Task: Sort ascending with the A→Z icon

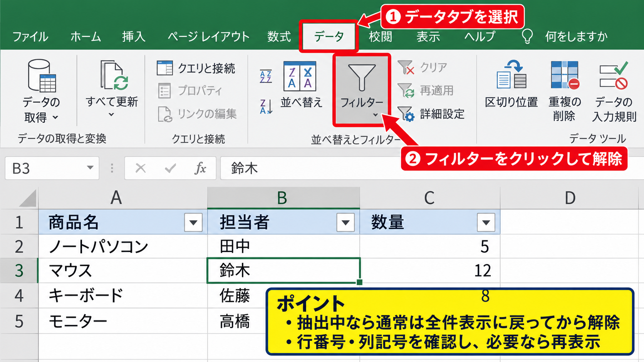Action: click(x=266, y=77)
